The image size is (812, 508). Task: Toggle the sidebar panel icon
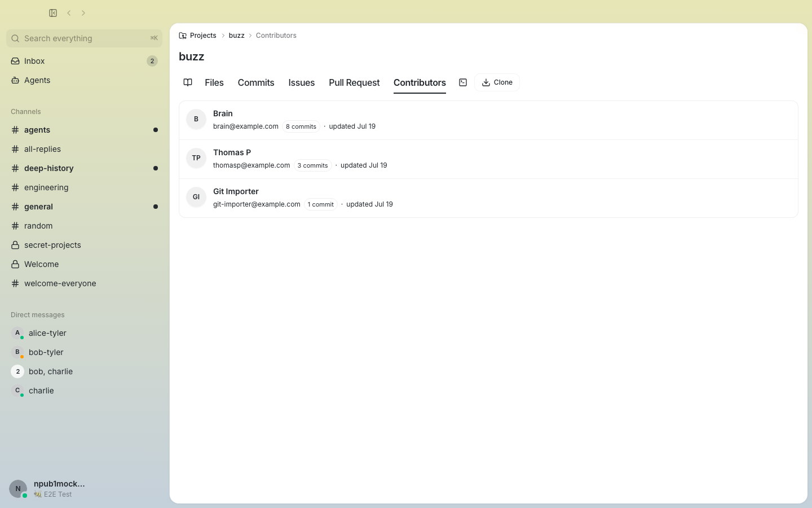point(53,13)
